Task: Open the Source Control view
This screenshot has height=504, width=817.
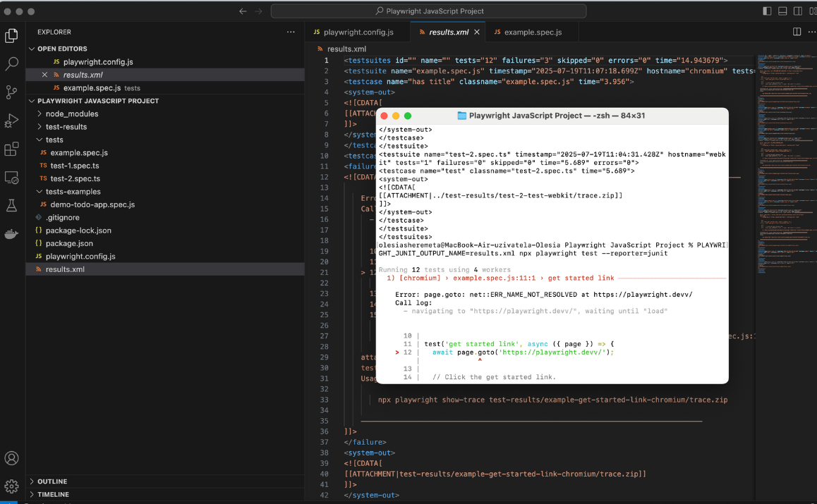Action: [11, 92]
